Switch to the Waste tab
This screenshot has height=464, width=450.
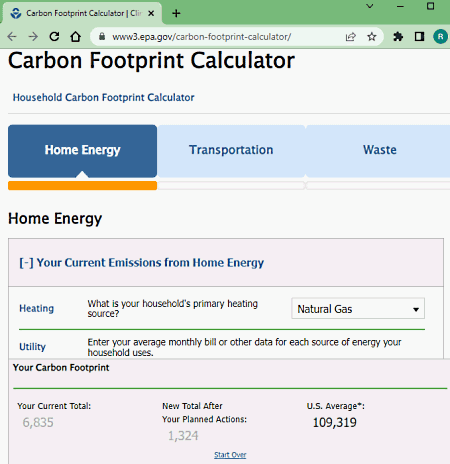379,151
